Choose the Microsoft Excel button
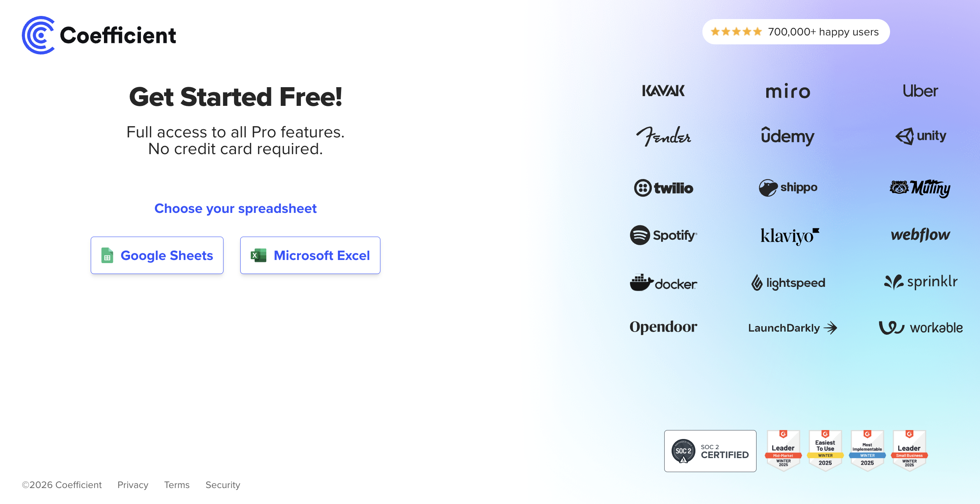The width and height of the screenshot is (980, 504). [x=310, y=255]
